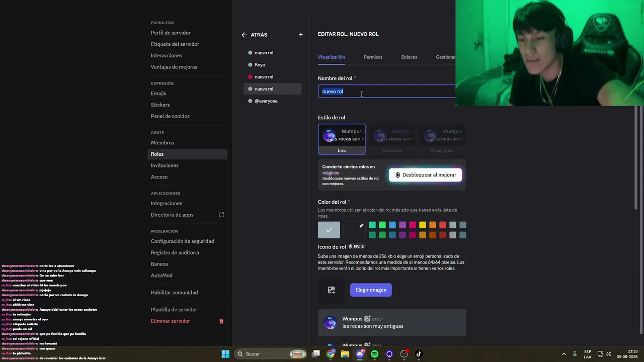Screen dimensions: 644x362
Task: Open Panel de sonidos
Action: tap(187, 116)
